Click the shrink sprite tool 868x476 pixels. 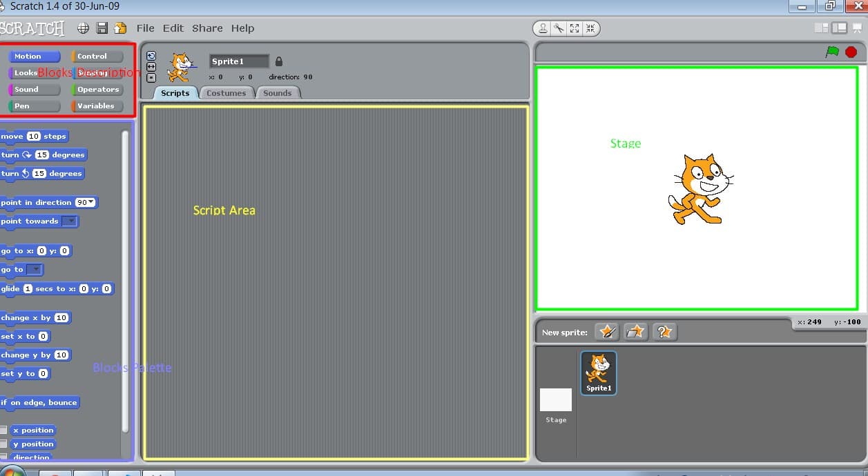tap(590, 28)
